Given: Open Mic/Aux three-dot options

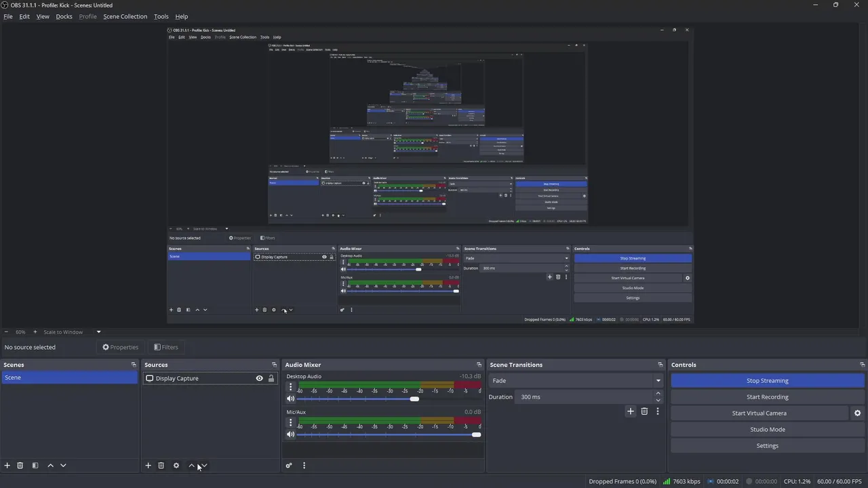Looking at the screenshot, I should pyautogui.click(x=291, y=422).
